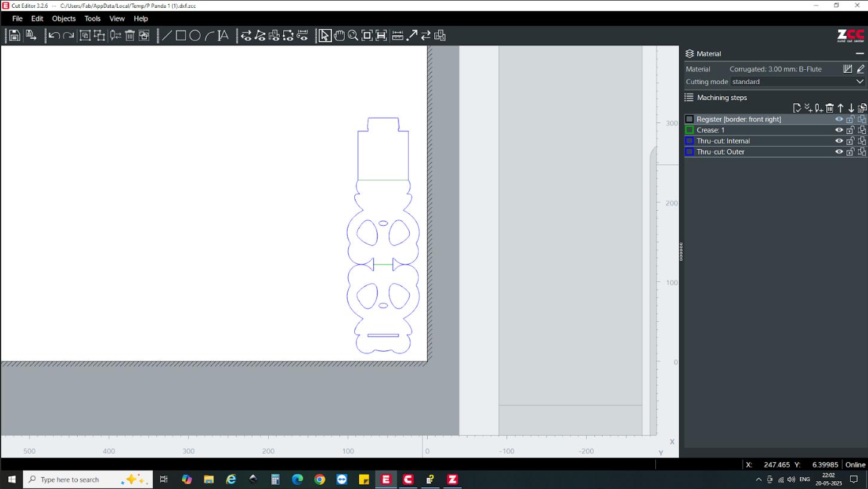This screenshot has height=489, width=868.
Task: Click the Ungroup objects toolbar icon
Action: [99, 36]
